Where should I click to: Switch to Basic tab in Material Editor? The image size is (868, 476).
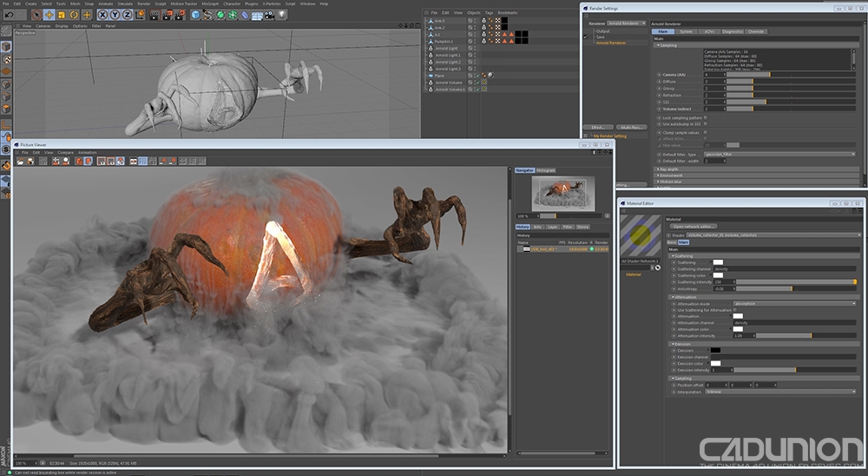click(672, 242)
